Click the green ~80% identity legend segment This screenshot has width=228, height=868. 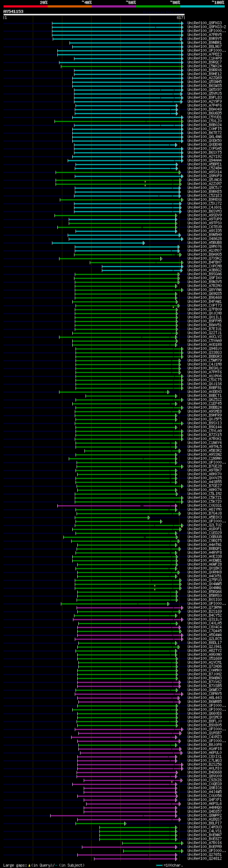tap(158, 6)
